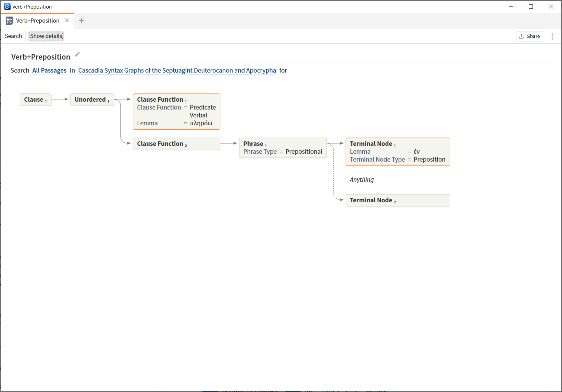This screenshot has height=392, width=562.
Task: Select the empty Clause Function 2 node
Action: (x=176, y=144)
